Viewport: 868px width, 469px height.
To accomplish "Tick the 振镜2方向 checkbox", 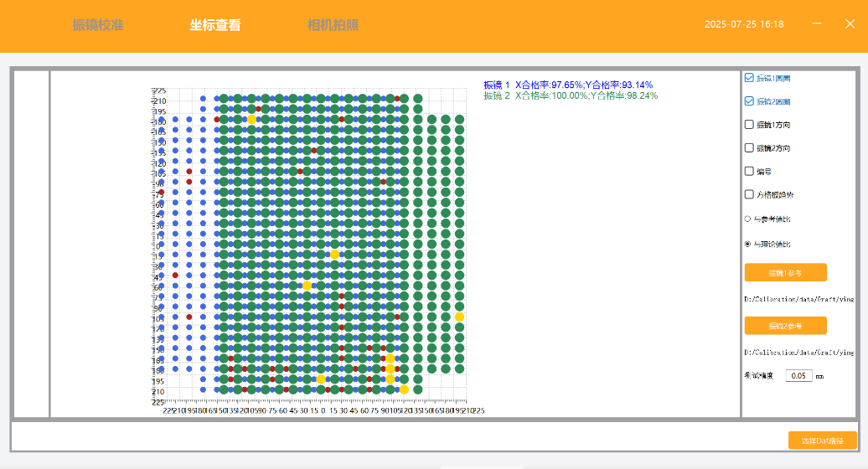I will (x=749, y=148).
